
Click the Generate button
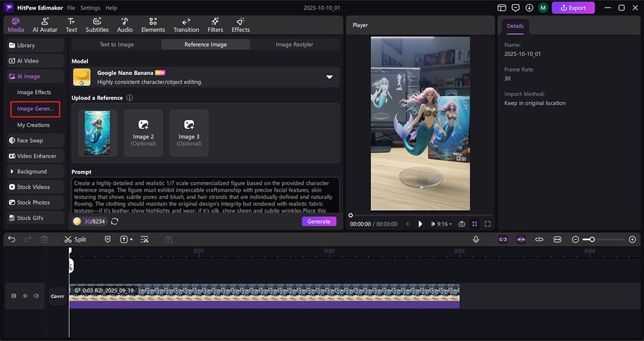coord(319,222)
